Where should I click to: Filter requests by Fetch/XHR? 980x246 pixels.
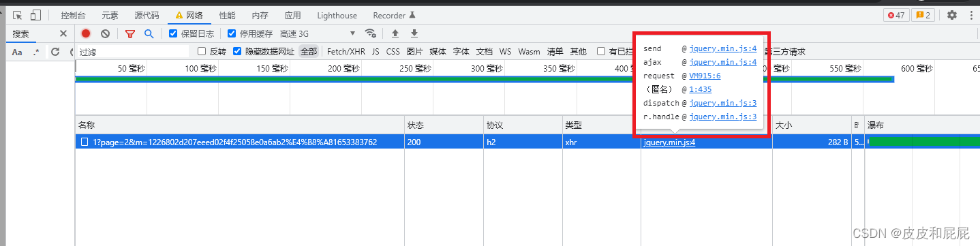[x=346, y=51]
